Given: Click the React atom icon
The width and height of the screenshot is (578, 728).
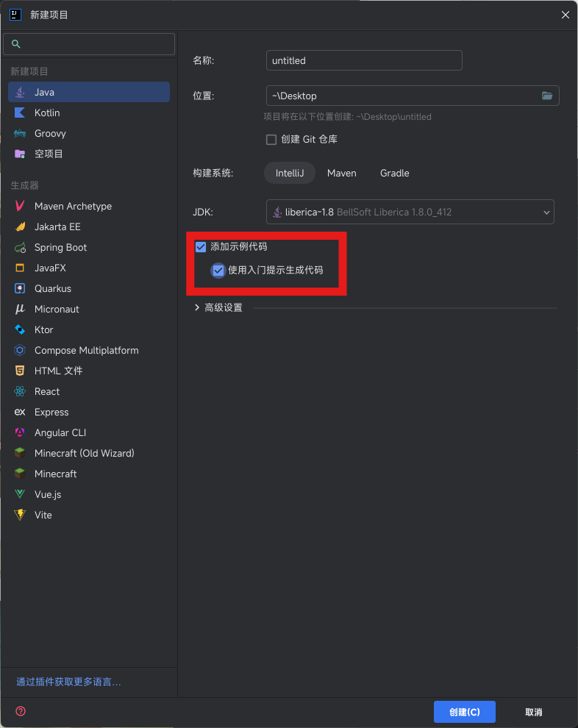Looking at the screenshot, I should pos(20,391).
